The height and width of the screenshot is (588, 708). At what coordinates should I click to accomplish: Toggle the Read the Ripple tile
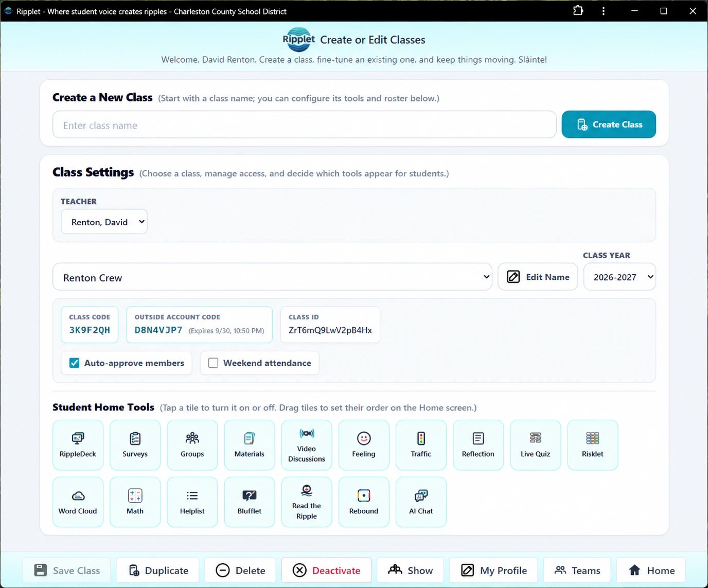307,502
